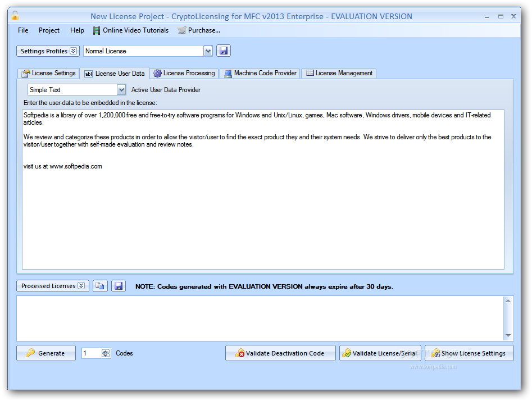The width and height of the screenshot is (532, 401).
Task: Click the save profile floppy disk icon
Action: (223, 51)
